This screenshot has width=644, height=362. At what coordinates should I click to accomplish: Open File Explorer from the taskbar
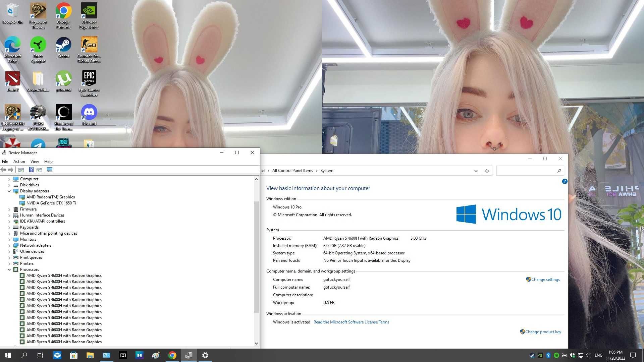click(x=90, y=355)
